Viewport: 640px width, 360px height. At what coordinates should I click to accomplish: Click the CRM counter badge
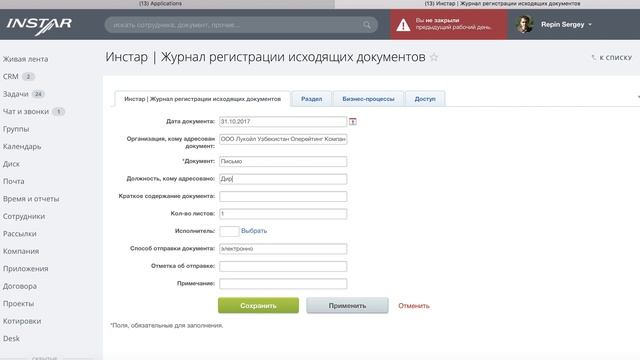pos(28,76)
